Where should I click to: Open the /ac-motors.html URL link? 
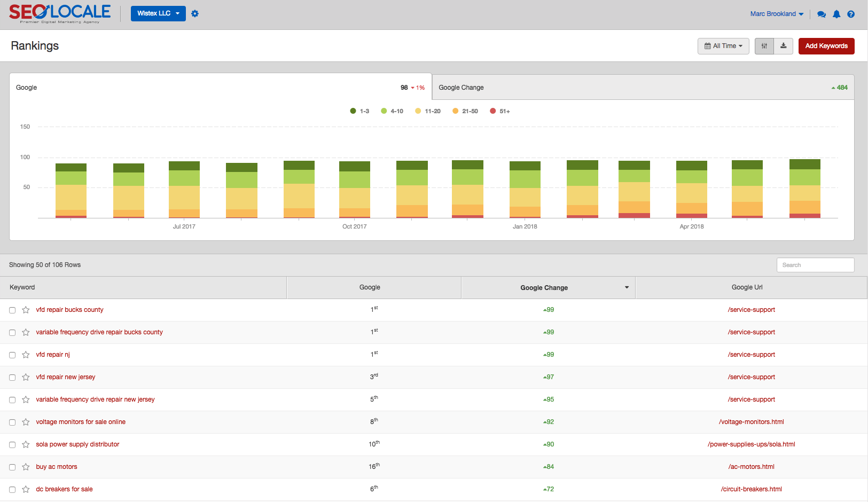pos(751,467)
